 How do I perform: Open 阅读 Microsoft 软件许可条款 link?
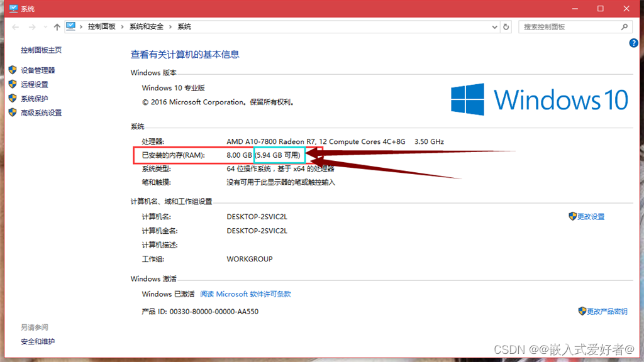[245, 294]
